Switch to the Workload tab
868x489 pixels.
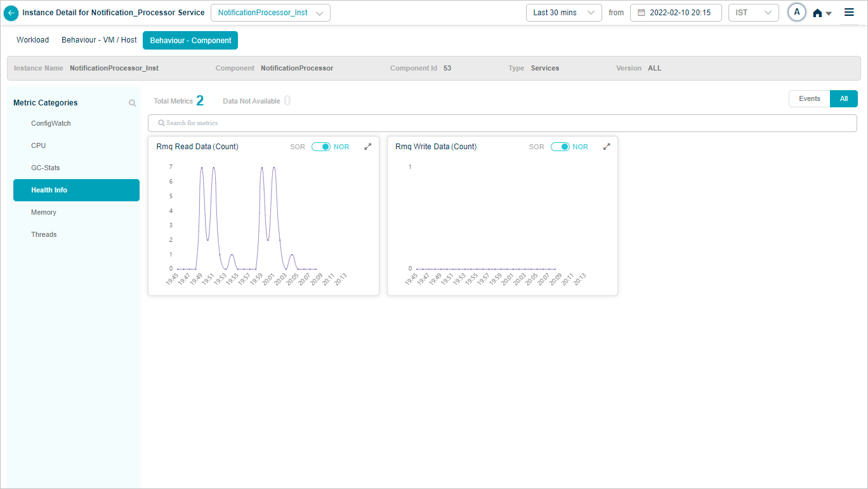pyautogui.click(x=32, y=40)
